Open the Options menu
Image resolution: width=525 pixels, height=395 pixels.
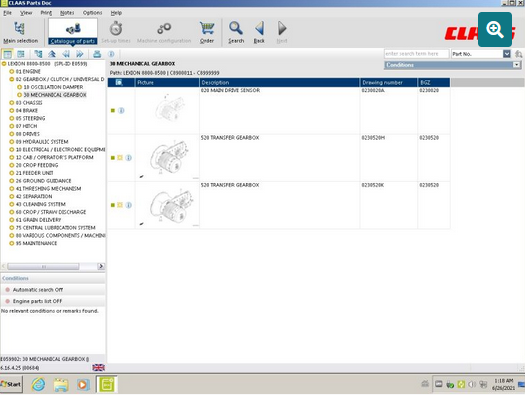(x=92, y=13)
